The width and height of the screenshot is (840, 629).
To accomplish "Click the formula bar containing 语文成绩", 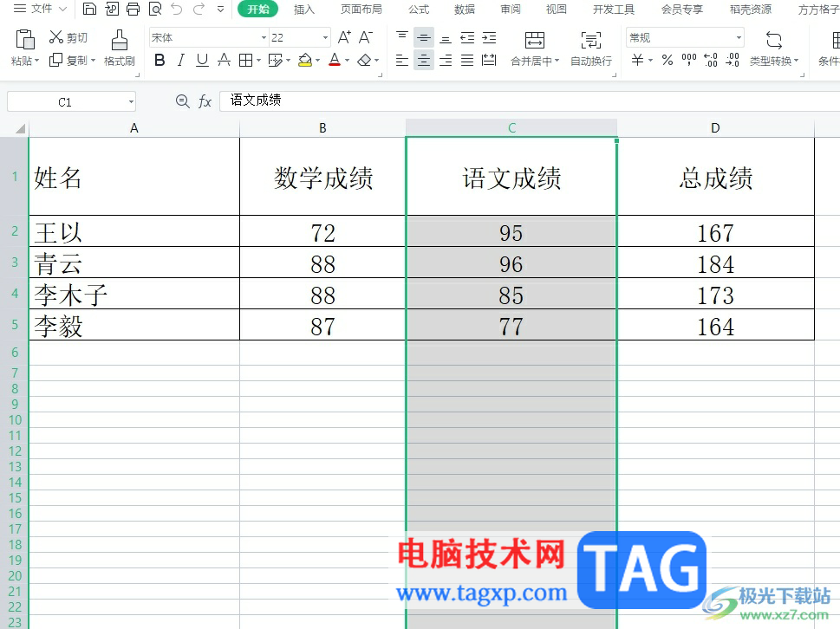I will click(530, 101).
